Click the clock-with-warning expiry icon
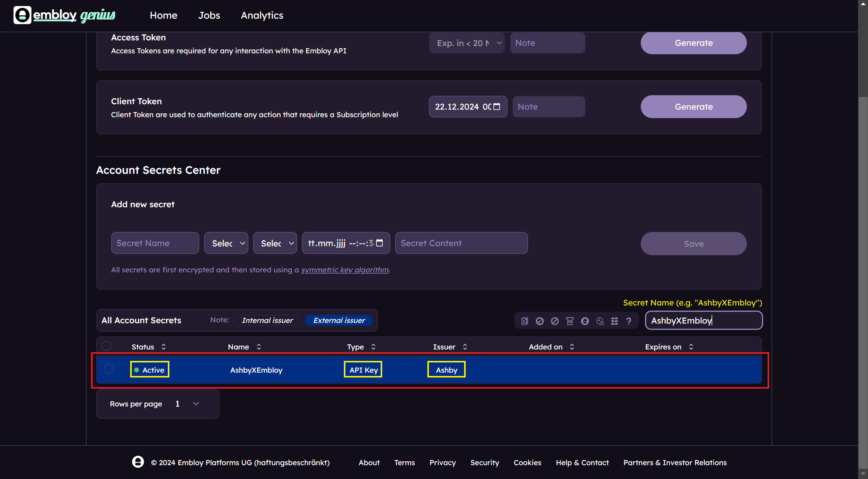Image resolution: width=868 pixels, height=479 pixels. coord(600,321)
